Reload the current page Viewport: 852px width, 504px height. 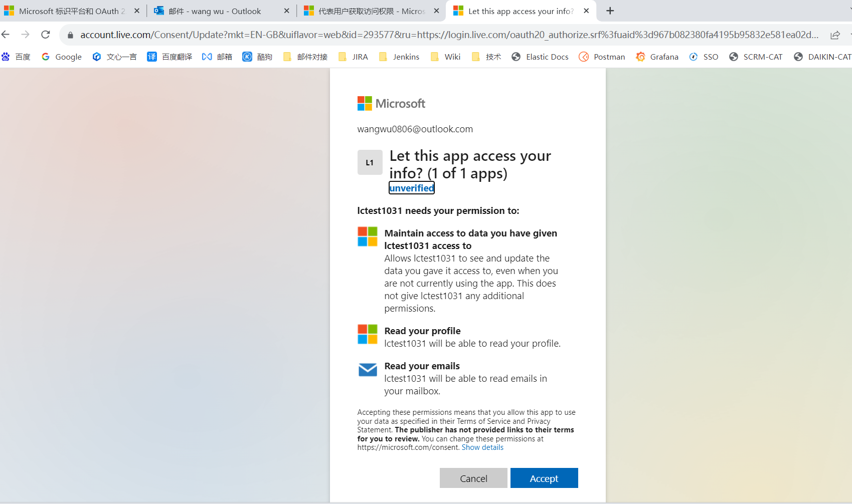[45, 34]
